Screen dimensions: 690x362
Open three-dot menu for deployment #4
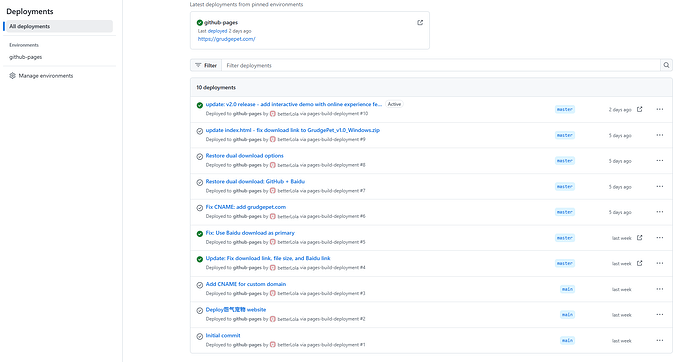pyautogui.click(x=660, y=263)
